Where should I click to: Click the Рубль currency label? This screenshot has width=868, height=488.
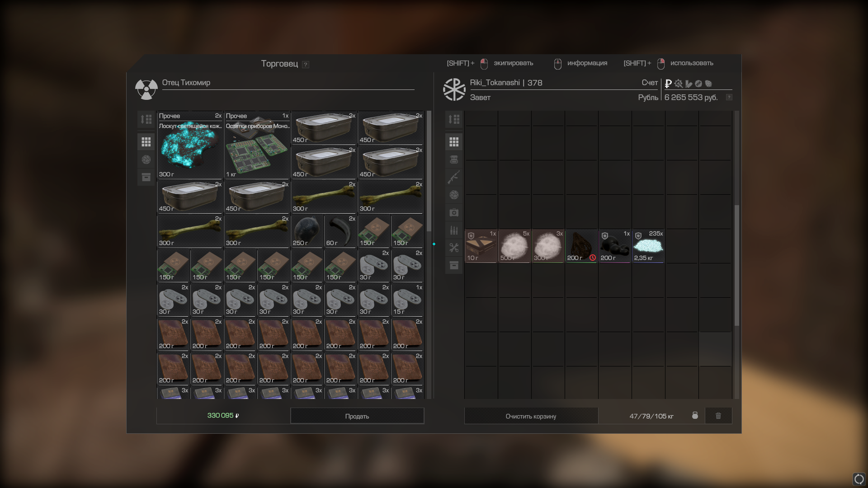point(648,98)
